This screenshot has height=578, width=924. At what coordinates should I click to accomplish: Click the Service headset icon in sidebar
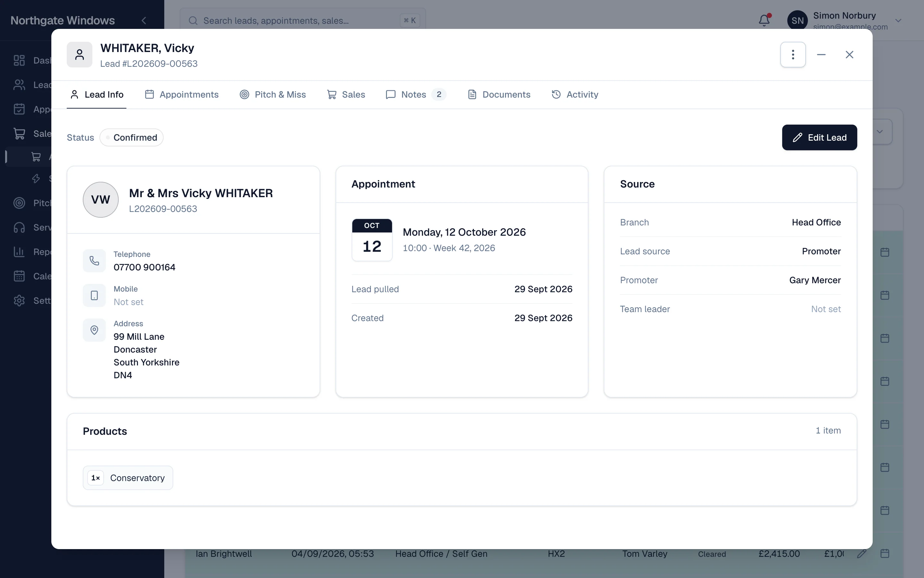coord(19,227)
